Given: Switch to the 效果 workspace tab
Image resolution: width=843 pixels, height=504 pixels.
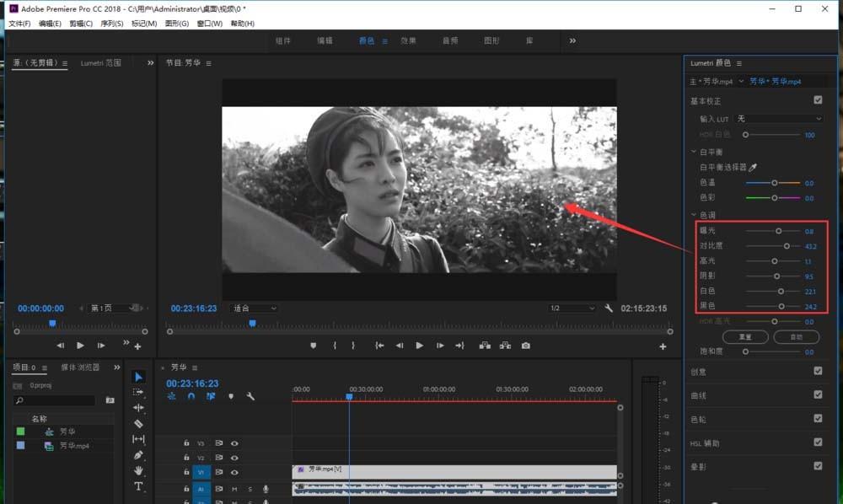Looking at the screenshot, I should (409, 40).
